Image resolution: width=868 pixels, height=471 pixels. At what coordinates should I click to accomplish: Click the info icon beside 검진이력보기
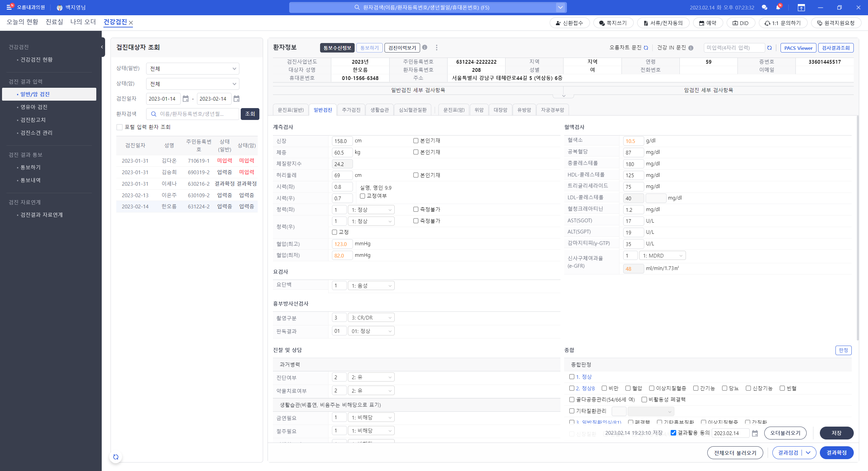[425, 47]
